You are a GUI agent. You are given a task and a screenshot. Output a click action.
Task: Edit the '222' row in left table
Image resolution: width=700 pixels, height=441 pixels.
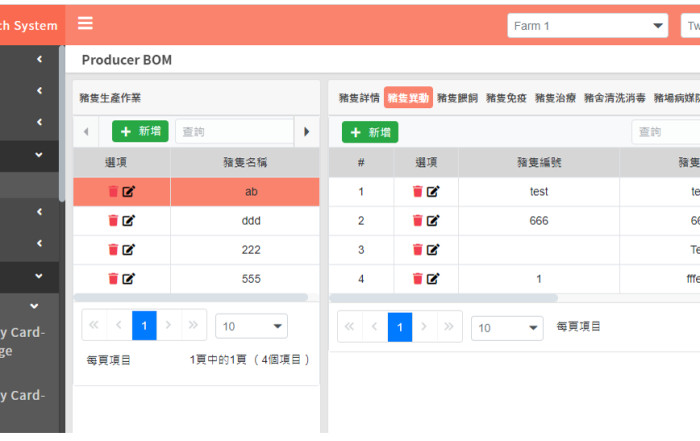point(129,250)
